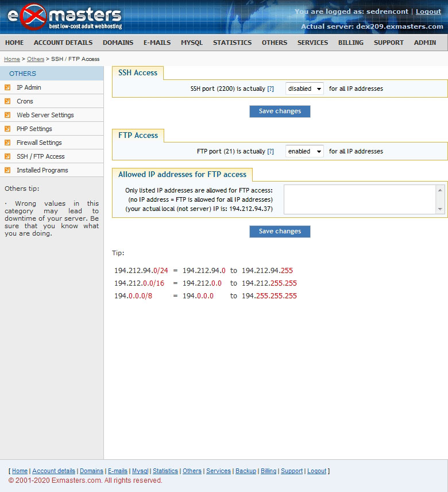448x492 pixels.
Task: Click the arrow icon beside Crons
Action: click(x=7, y=101)
